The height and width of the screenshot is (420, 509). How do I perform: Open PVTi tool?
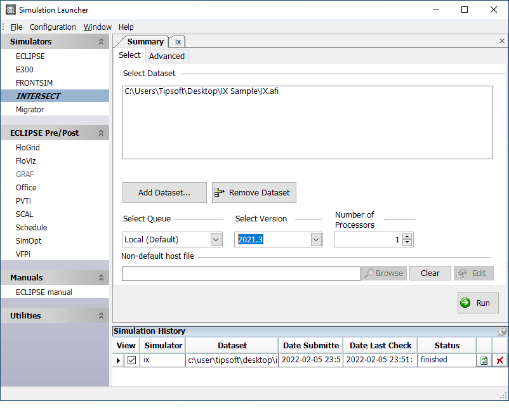pos(23,200)
